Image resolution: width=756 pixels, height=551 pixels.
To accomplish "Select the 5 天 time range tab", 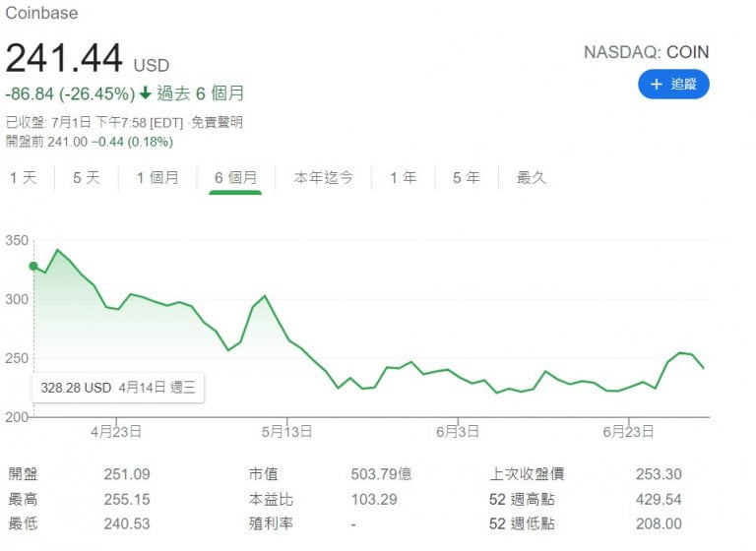I will pos(87,178).
